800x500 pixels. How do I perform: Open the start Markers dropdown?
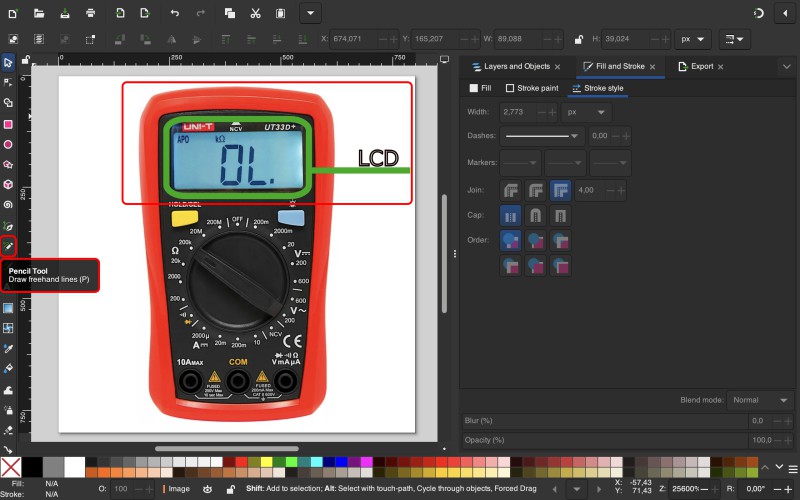tap(520, 163)
